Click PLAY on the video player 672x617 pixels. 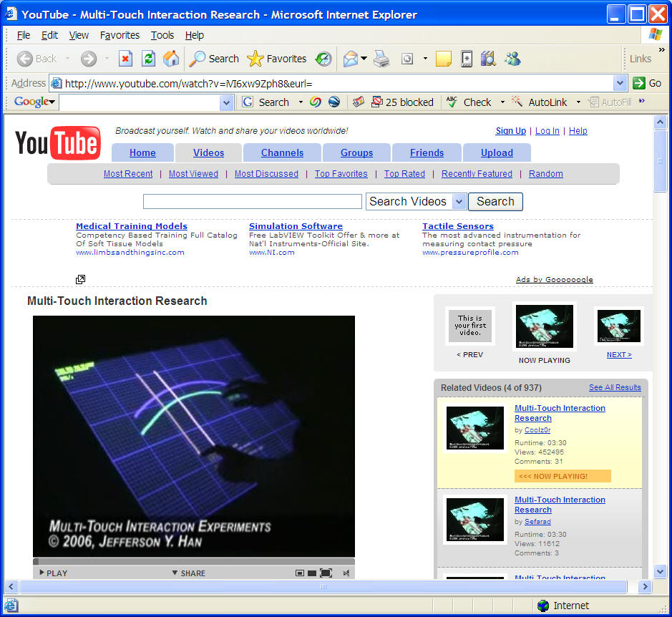coord(54,573)
